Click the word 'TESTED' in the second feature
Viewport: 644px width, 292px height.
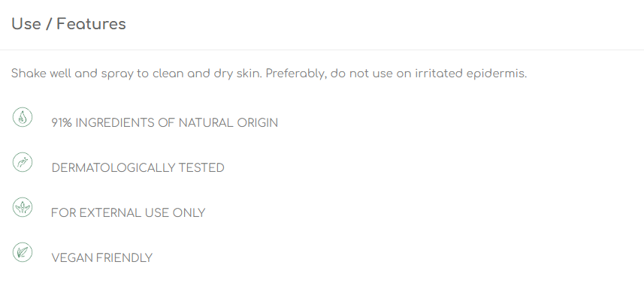[x=201, y=168]
